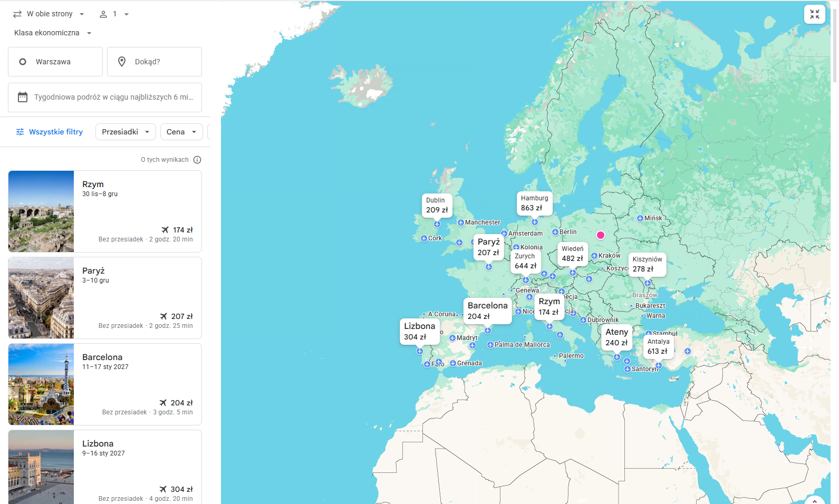Open the 'O tych wynikach' link

(165, 160)
